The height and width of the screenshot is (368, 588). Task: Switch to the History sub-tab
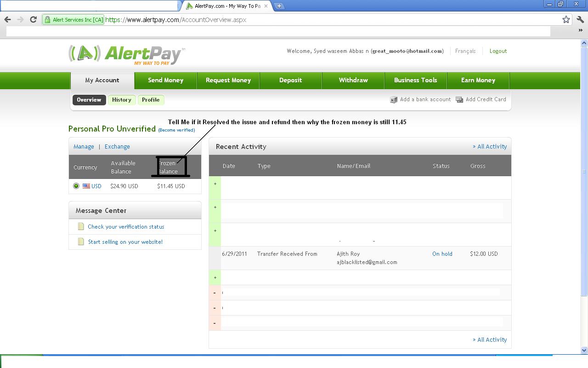(122, 100)
